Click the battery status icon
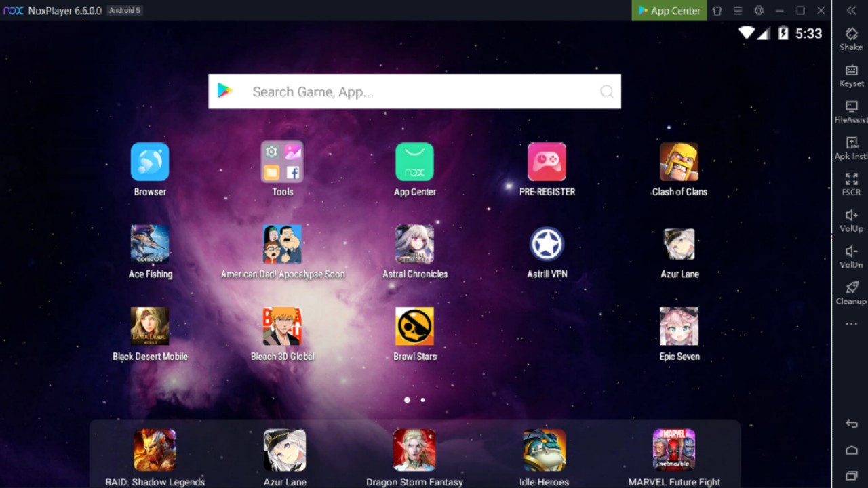 coord(783,33)
